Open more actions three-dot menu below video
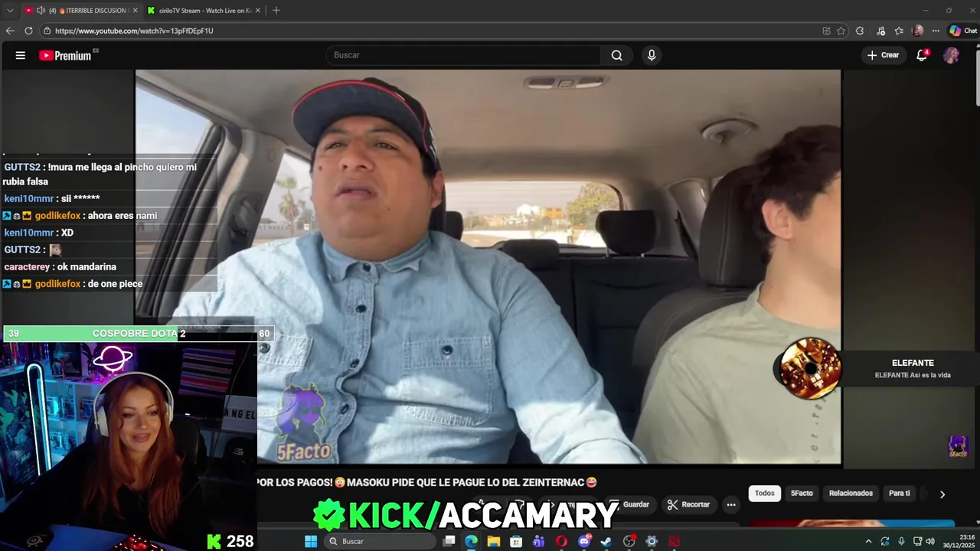Image resolution: width=980 pixels, height=551 pixels. [x=731, y=504]
